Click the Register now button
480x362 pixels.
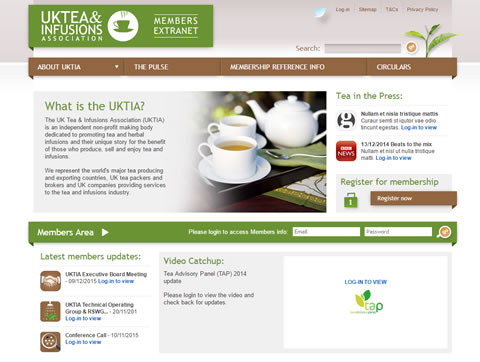click(x=413, y=198)
